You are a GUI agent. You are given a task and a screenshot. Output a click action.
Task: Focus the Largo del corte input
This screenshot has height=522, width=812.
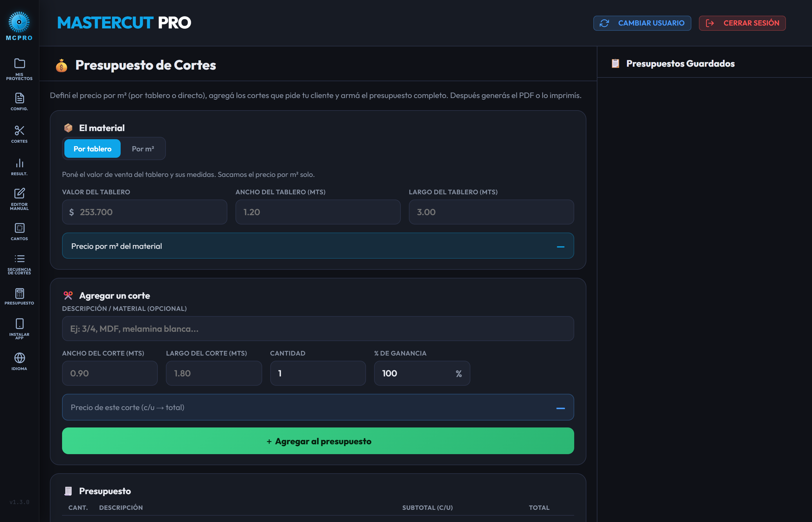tap(214, 373)
